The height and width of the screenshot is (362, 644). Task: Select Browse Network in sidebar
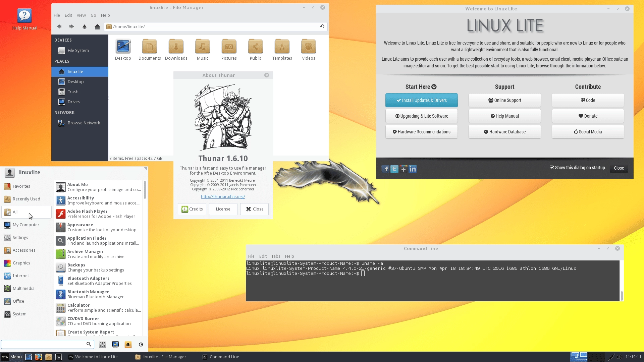click(80, 123)
